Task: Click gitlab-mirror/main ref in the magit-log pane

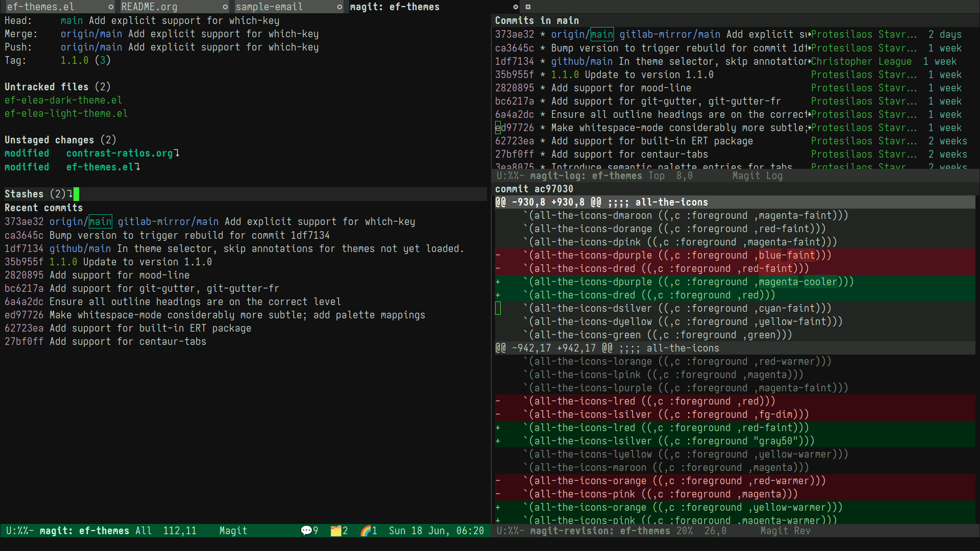Action: pos(670,34)
